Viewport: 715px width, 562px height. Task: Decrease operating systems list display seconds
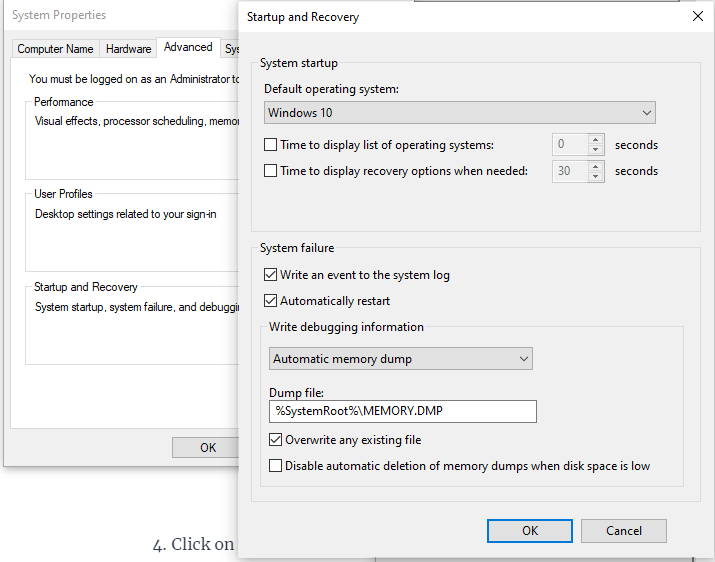coord(596,150)
